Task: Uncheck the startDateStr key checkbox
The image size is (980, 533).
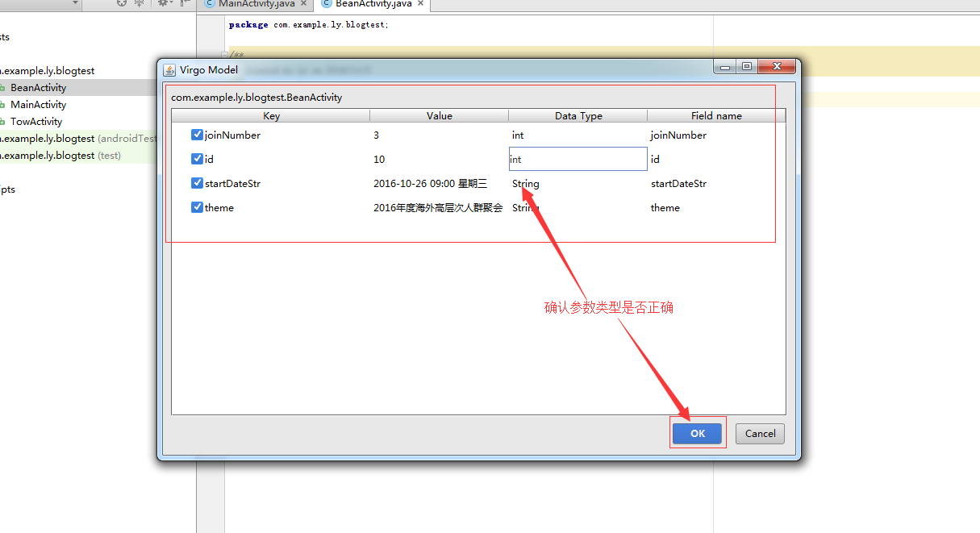Action: [197, 183]
